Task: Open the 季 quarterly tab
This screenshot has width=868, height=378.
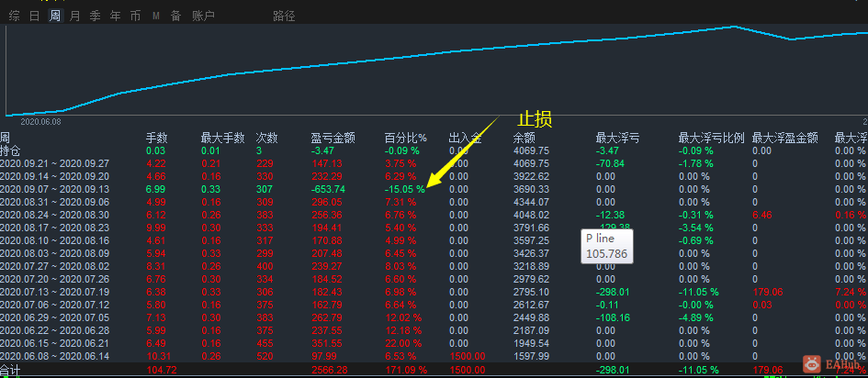Action: click(96, 16)
